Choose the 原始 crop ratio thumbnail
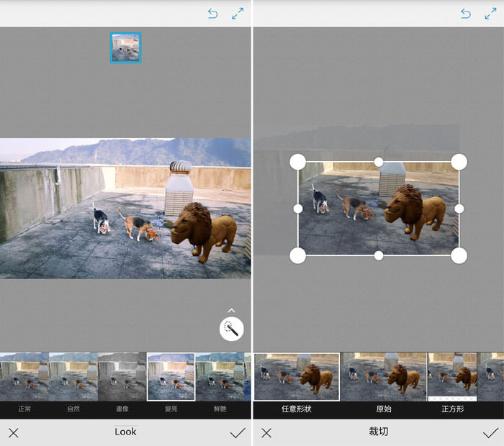 (x=384, y=377)
